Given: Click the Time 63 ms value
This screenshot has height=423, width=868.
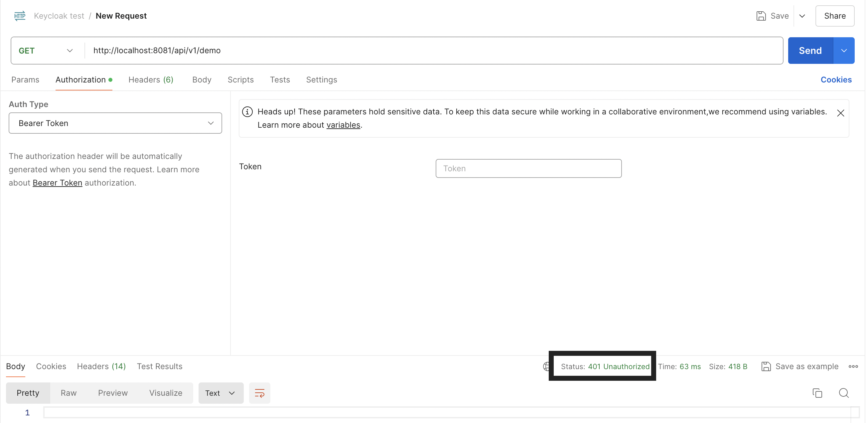Looking at the screenshot, I should pyautogui.click(x=690, y=367).
